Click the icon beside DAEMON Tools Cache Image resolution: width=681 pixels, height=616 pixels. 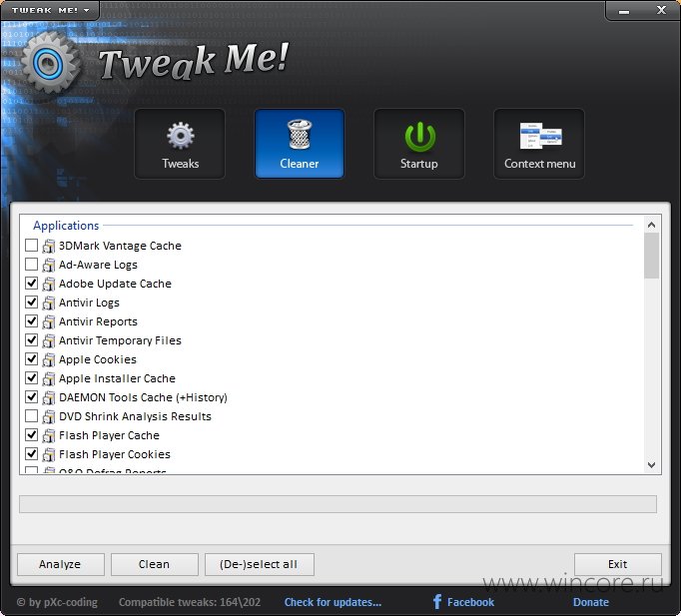pos(49,397)
